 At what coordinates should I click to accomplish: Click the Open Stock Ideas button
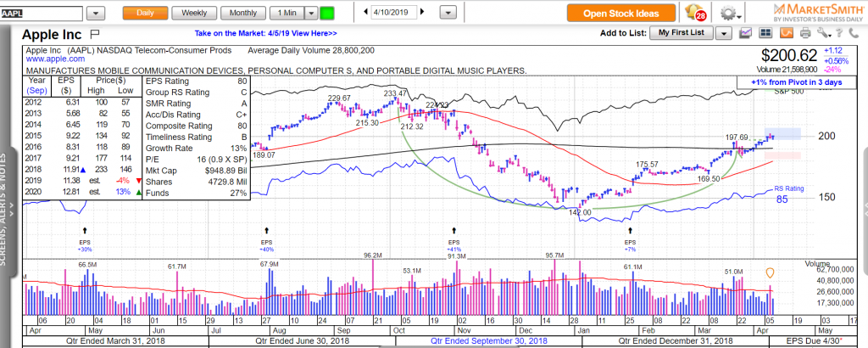coord(621,14)
